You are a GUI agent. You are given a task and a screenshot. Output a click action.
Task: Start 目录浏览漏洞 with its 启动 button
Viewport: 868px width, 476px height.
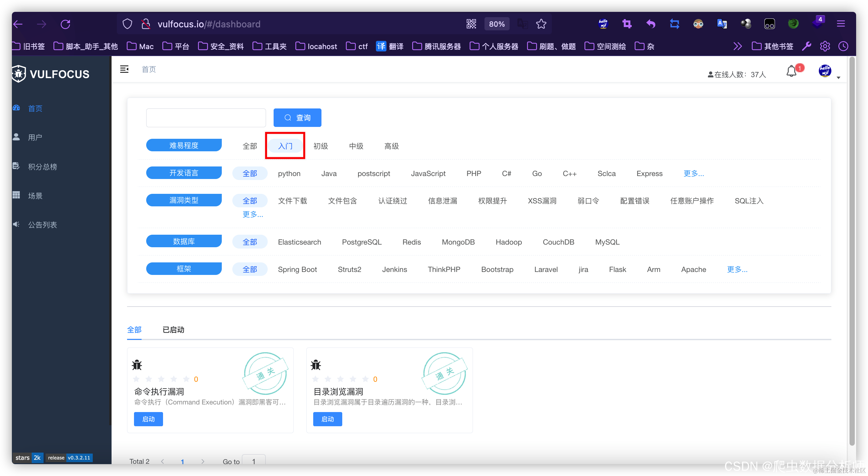pyautogui.click(x=327, y=419)
